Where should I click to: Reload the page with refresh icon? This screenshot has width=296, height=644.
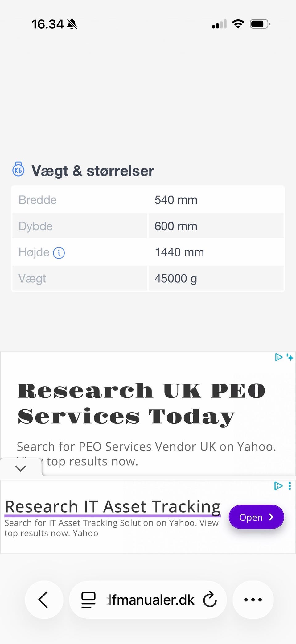210,600
